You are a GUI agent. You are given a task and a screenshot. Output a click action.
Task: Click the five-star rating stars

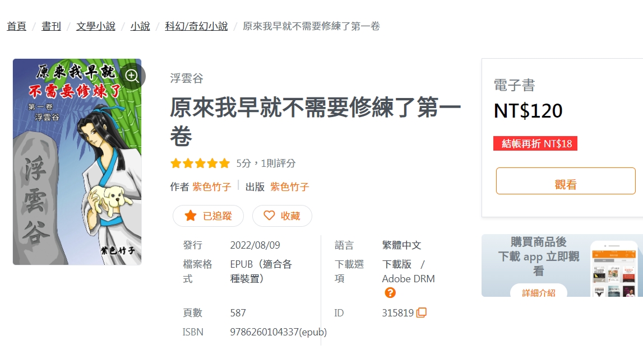pos(200,164)
